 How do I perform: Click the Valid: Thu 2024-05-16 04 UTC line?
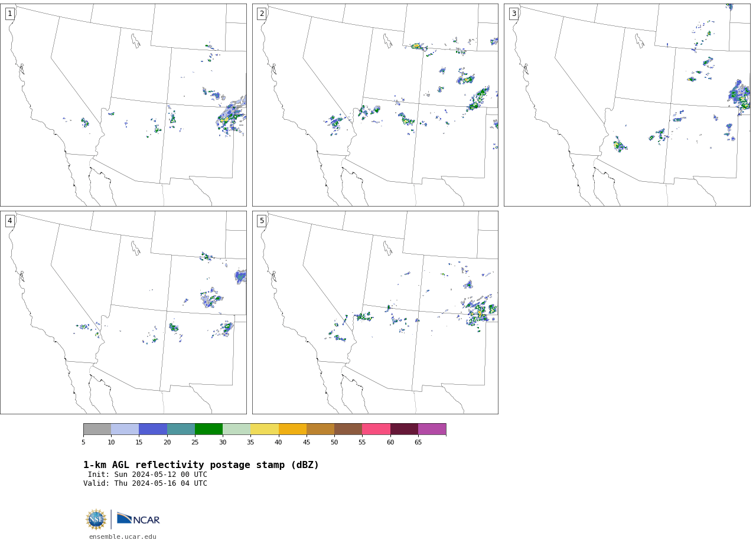tap(145, 483)
